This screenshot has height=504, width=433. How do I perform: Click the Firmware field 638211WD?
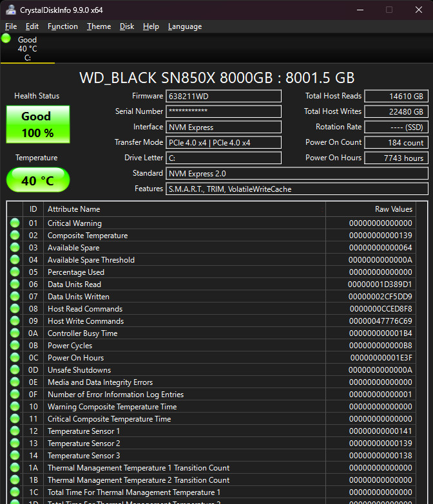point(224,96)
